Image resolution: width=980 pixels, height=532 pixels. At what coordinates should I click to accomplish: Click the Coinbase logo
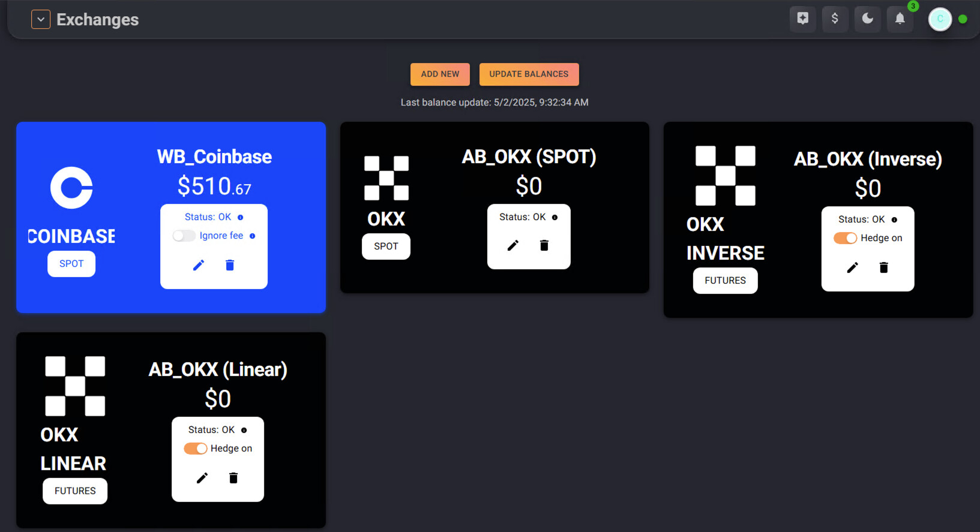click(71, 188)
